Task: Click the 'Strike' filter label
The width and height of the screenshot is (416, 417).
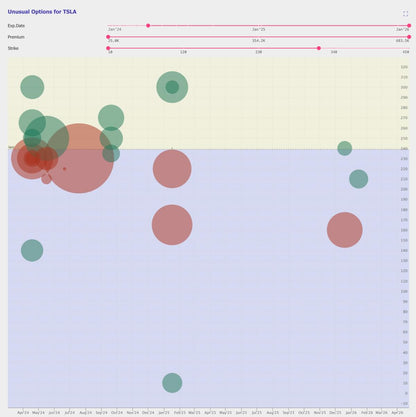Action: pos(13,48)
